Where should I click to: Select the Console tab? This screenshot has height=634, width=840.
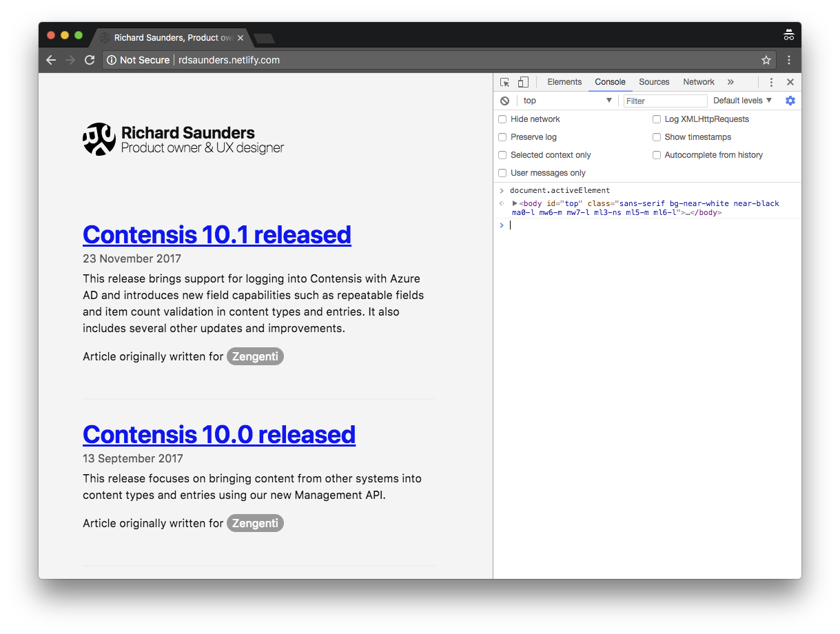[610, 82]
